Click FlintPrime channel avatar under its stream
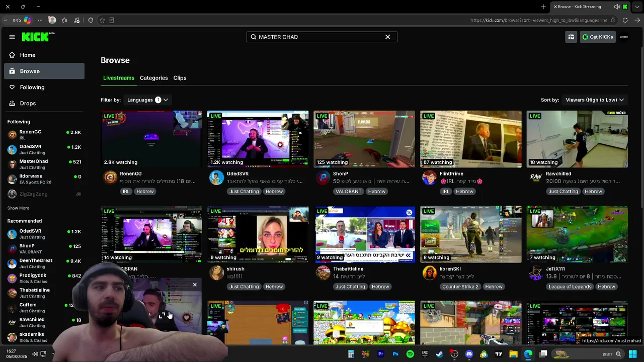Viewport: 644px width, 362px height. 429,177
